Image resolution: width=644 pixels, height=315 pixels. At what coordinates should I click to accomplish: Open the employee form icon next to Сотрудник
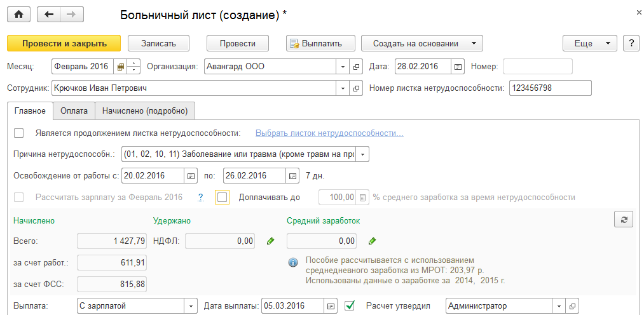point(357,88)
